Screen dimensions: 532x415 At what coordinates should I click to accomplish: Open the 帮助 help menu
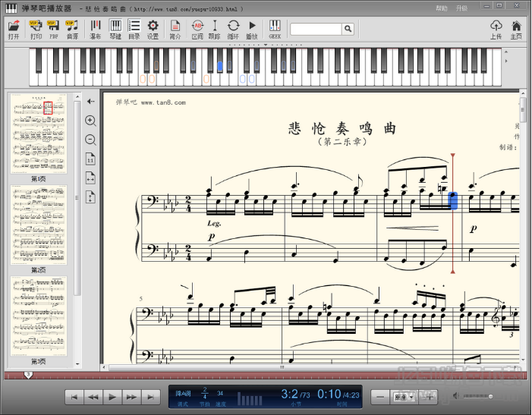442,8
